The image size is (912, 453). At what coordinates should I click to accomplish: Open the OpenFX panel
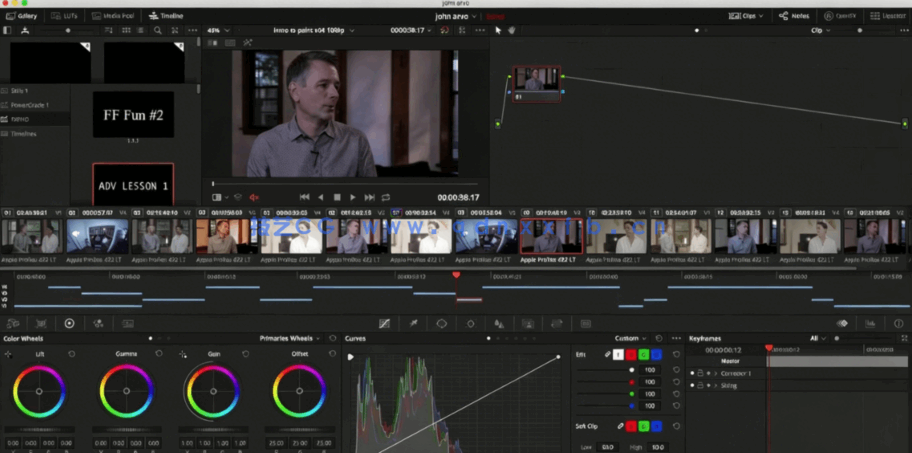(838, 16)
